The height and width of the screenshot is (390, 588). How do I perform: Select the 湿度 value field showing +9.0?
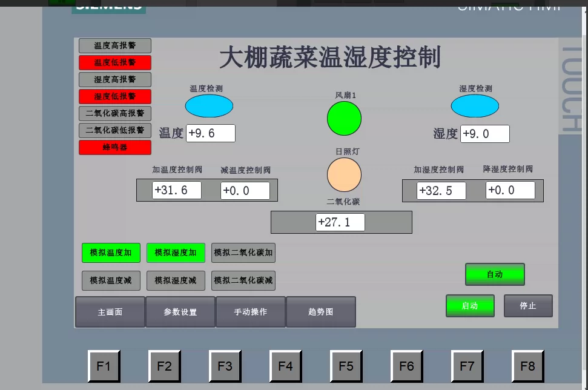485,134
